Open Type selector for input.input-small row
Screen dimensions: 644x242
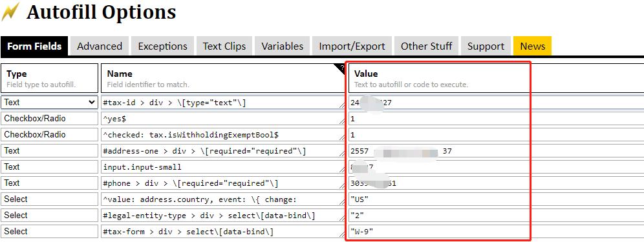pos(49,167)
